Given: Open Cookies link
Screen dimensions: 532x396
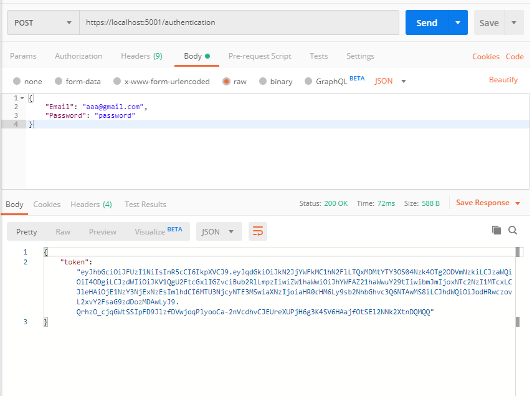Looking at the screenshot, I should pyautogui.click(x=485, y=56).
